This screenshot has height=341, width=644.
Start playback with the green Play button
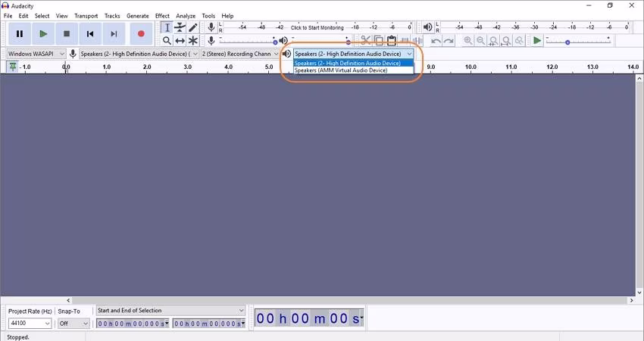pyautogui.click(x=42, y=33)
